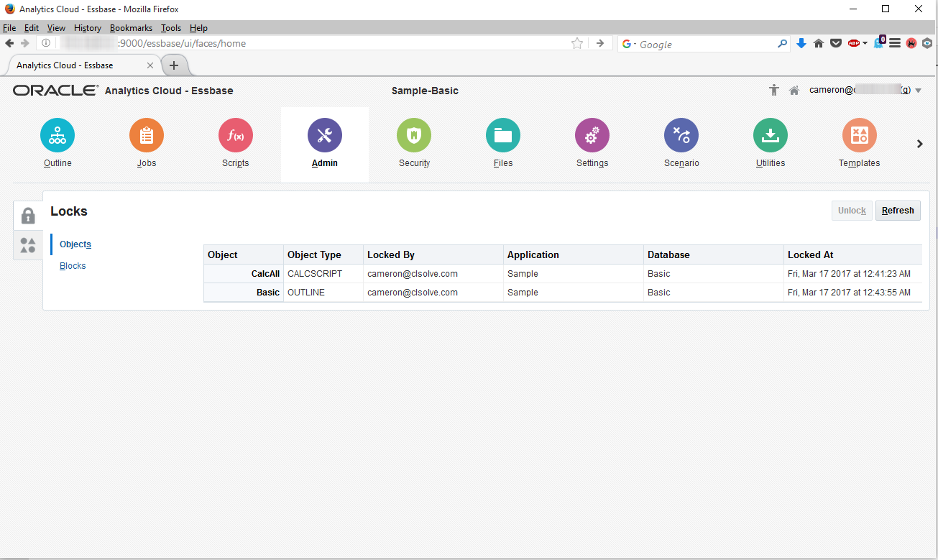
Task: Open the Files section
Action: tap(503, 143)
